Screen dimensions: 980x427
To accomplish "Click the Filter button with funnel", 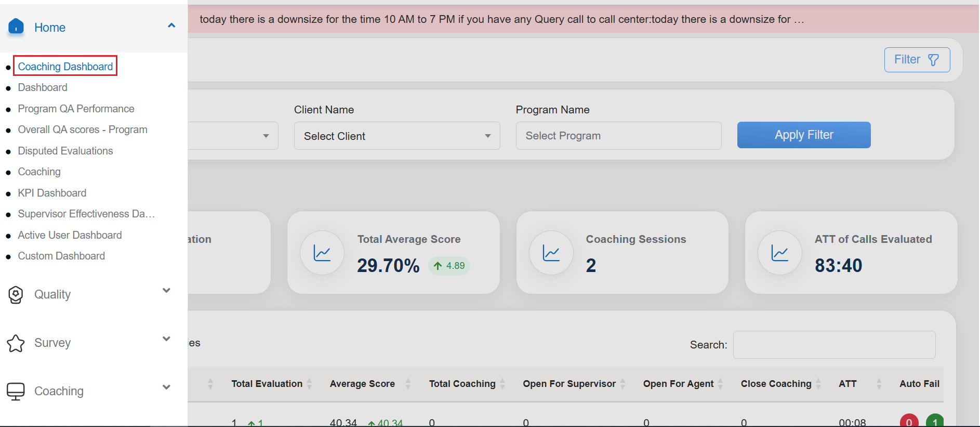I will [917, 60].
